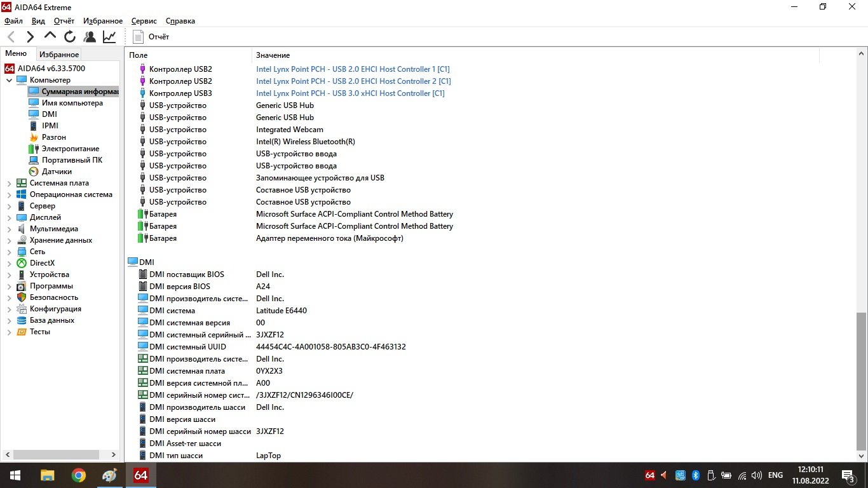Expand the Операционная система tree node
This screenshot has width=868, height=488.
point(9,194)
